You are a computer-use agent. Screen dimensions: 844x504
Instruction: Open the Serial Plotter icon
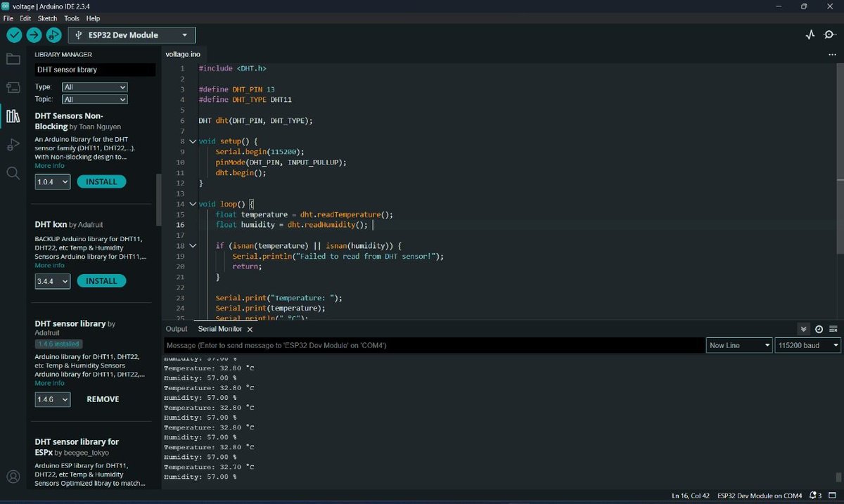[810, 35]
